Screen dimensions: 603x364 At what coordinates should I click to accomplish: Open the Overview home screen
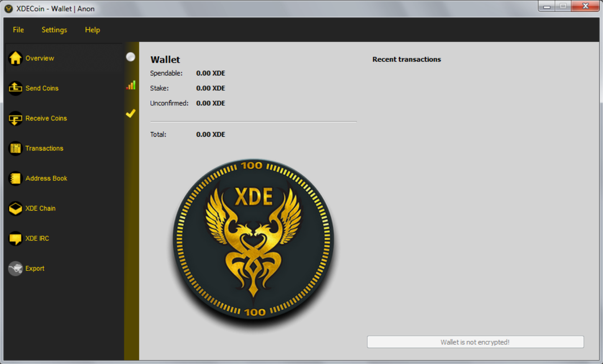click(15, 58)
